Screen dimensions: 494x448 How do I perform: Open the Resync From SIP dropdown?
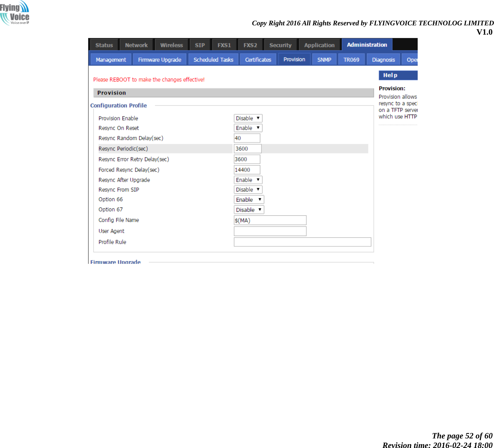point(248,190)
